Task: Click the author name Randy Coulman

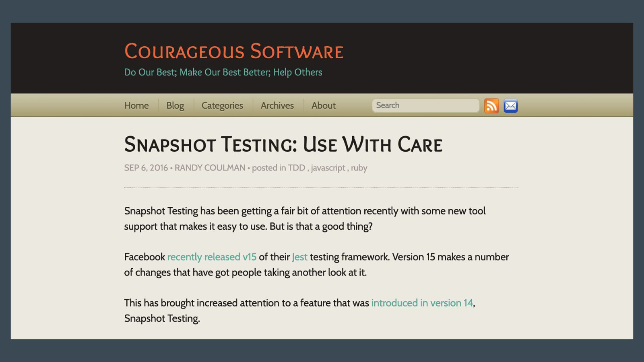Action: click(x=210, y=168)
